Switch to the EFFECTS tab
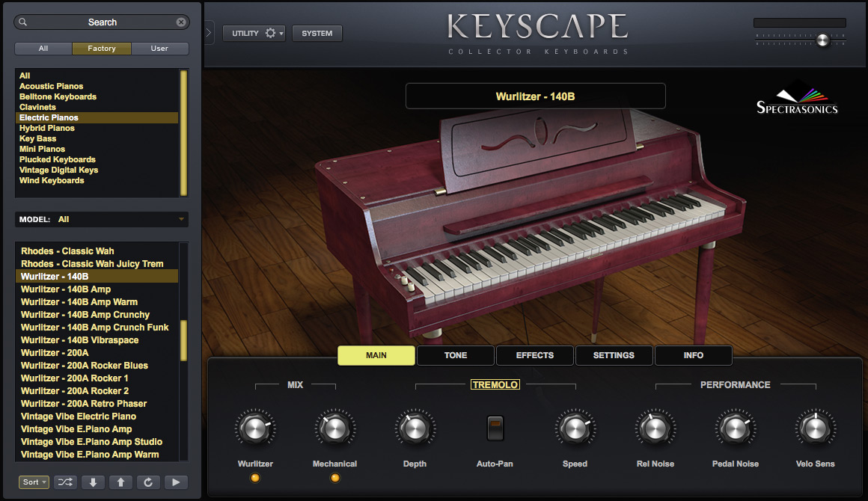The width and height of the screenshot is (868, 501). tap(535, 356)
